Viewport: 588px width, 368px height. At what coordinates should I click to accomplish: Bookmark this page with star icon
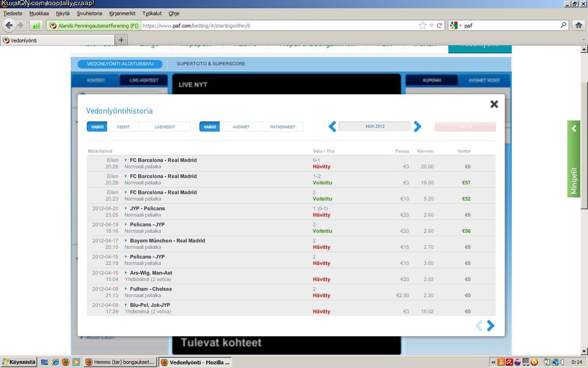[423, 25]
